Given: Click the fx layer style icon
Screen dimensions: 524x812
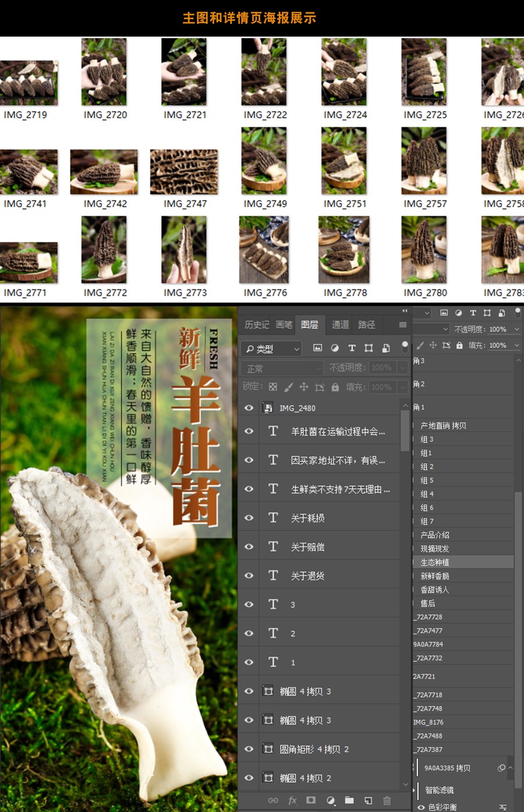Looking at the screenshot, I should point(292,800).
